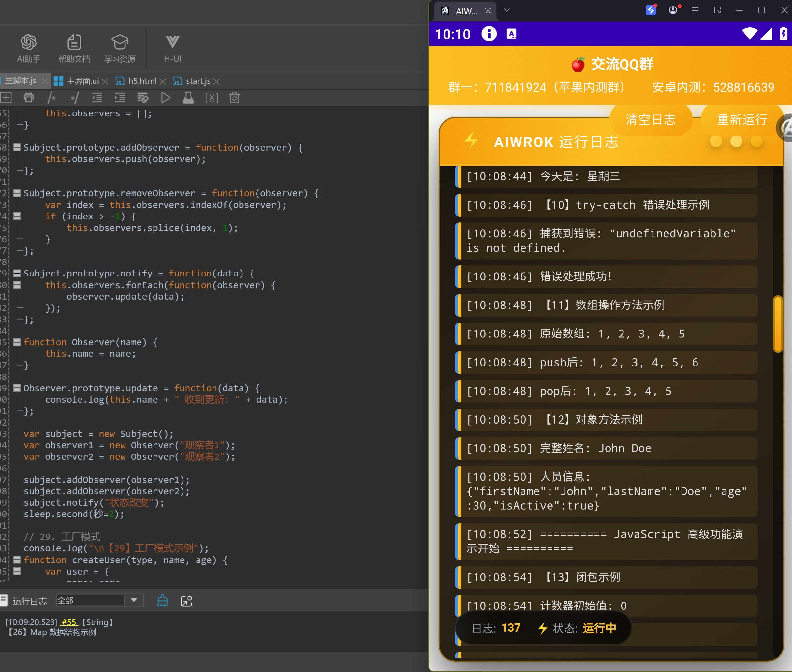This screenshot has width=792, height=672.
Task: Click the 今天是: 星期三 log entry
Action: tap(606, 176)
